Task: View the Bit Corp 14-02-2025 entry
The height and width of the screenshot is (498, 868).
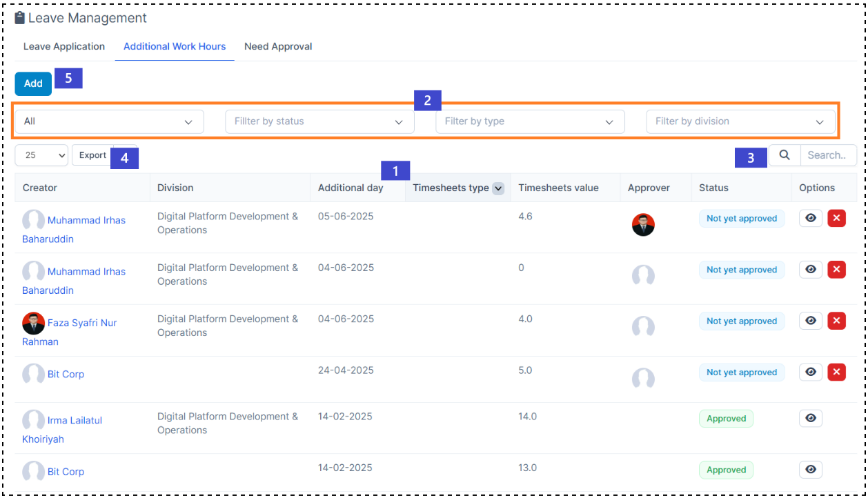Action: (x=811, y=470)
